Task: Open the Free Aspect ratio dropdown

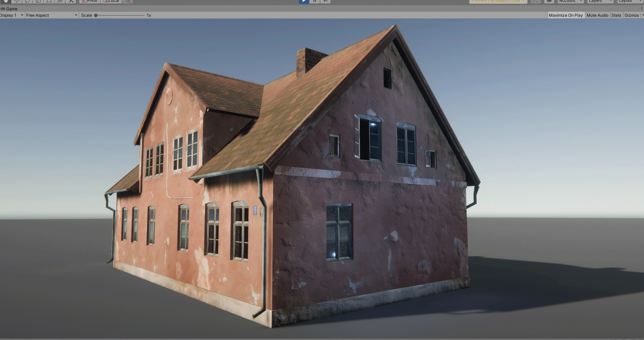Action: click(52, 15)
